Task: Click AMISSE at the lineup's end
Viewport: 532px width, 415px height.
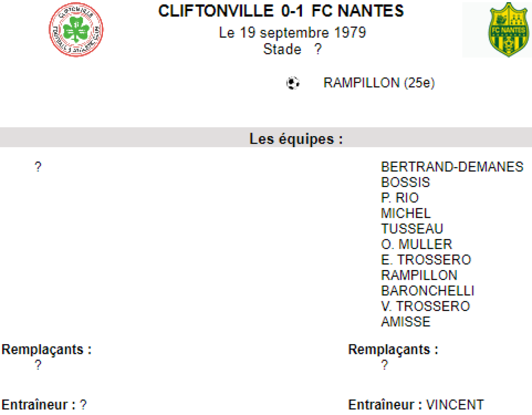Action: 406,322
